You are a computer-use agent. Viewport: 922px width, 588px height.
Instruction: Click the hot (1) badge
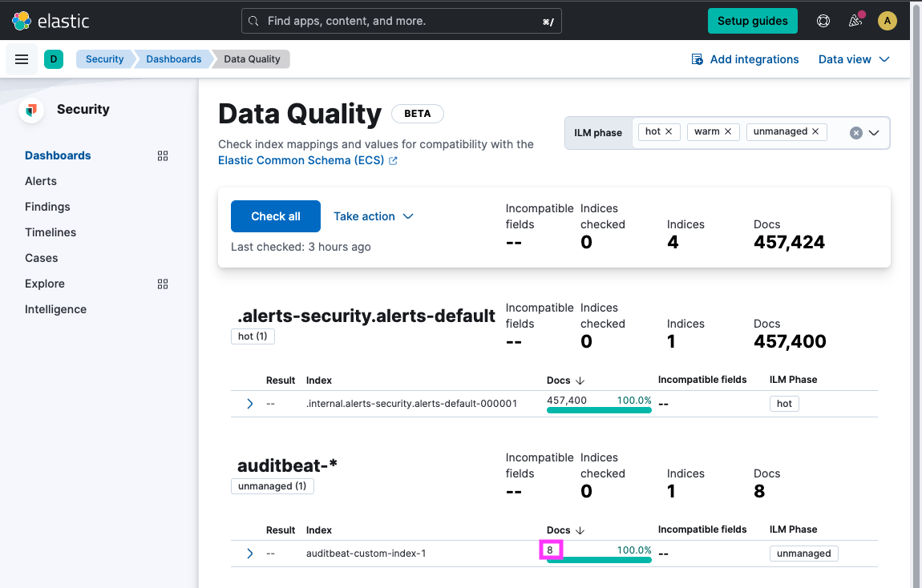click(253, 336)
